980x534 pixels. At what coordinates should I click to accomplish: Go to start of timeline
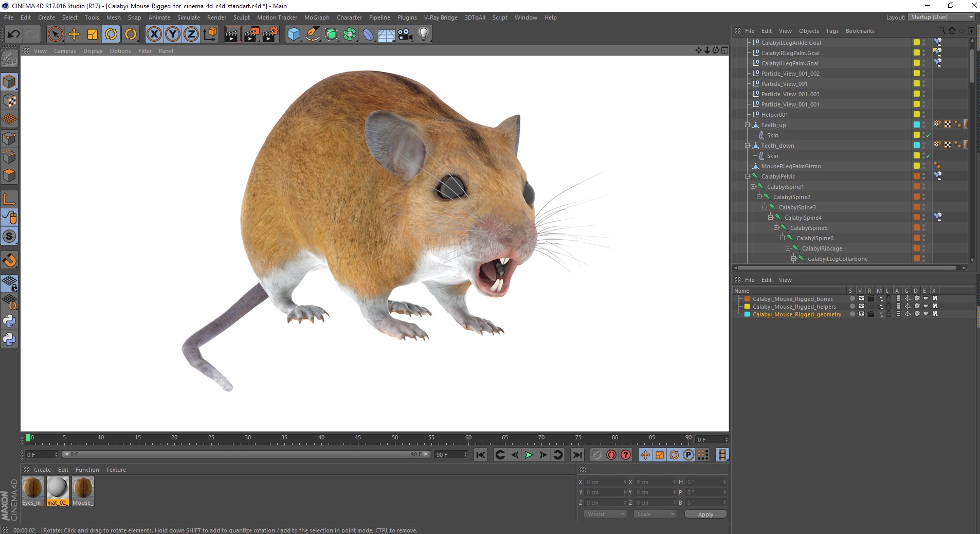(481, 455)
